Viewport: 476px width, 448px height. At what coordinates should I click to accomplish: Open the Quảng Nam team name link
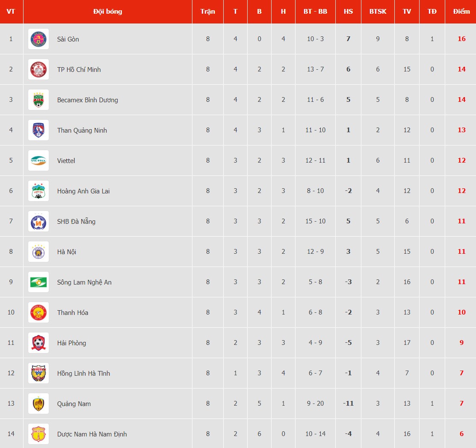pos(74,403)
